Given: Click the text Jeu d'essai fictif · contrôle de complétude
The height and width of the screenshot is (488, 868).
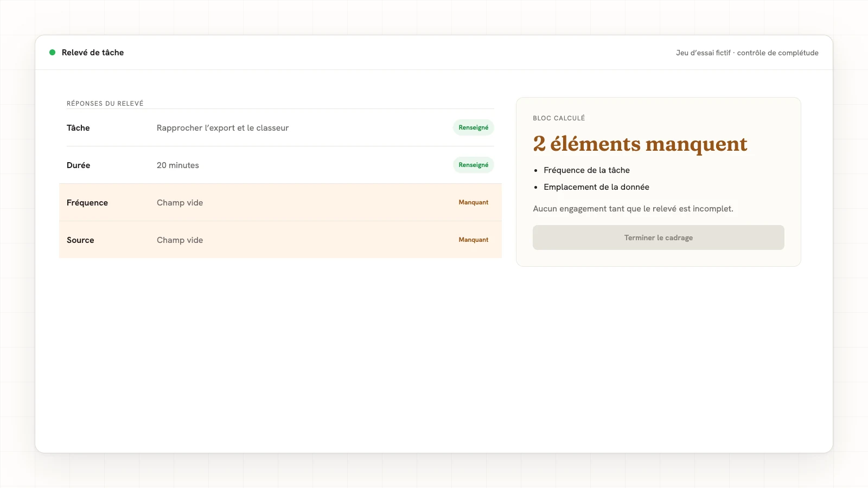Looking at the screenshot, I should click(x=747, y=53).
